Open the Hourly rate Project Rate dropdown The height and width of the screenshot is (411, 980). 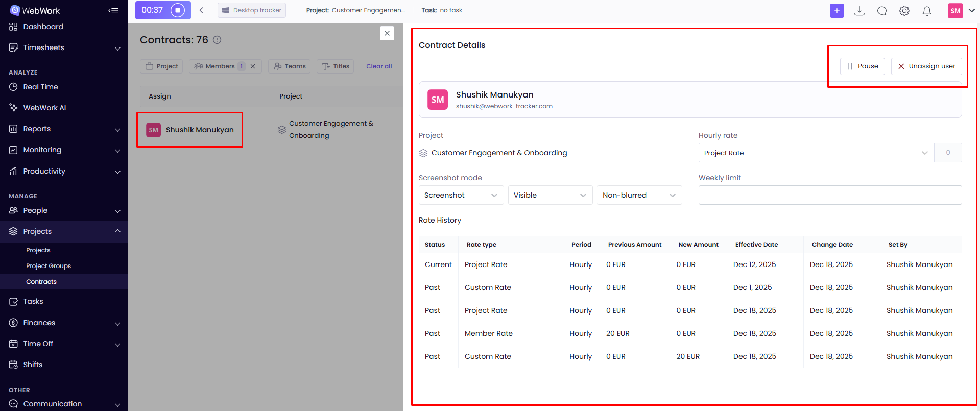[816, 153]
